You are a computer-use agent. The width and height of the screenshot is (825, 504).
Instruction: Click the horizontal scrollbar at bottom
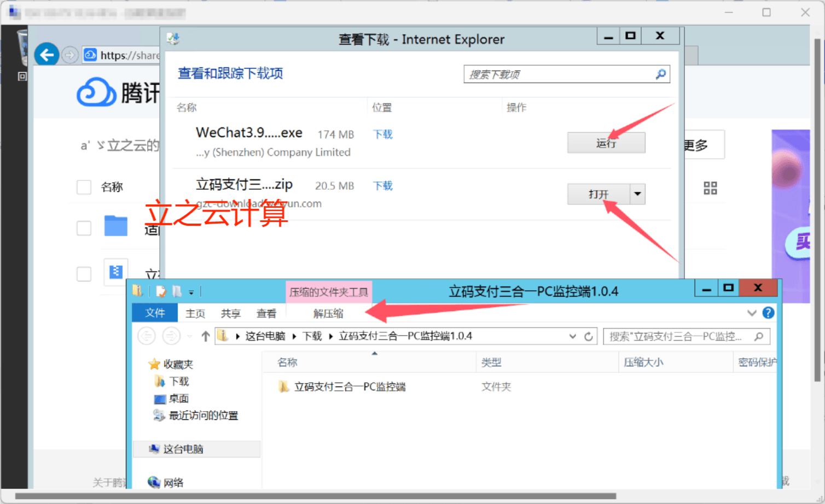point(316,496)
